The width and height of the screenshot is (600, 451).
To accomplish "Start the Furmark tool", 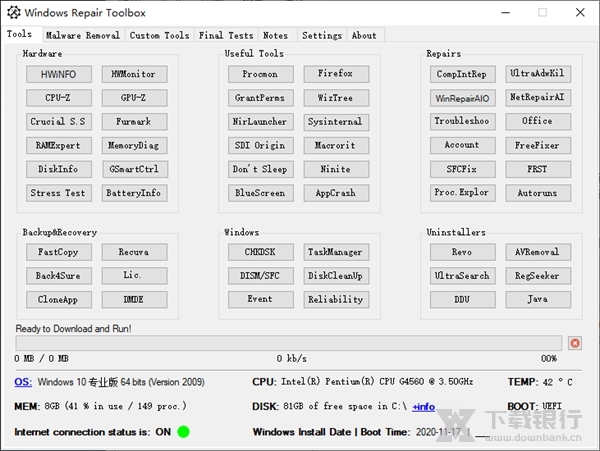I will 134,122.
